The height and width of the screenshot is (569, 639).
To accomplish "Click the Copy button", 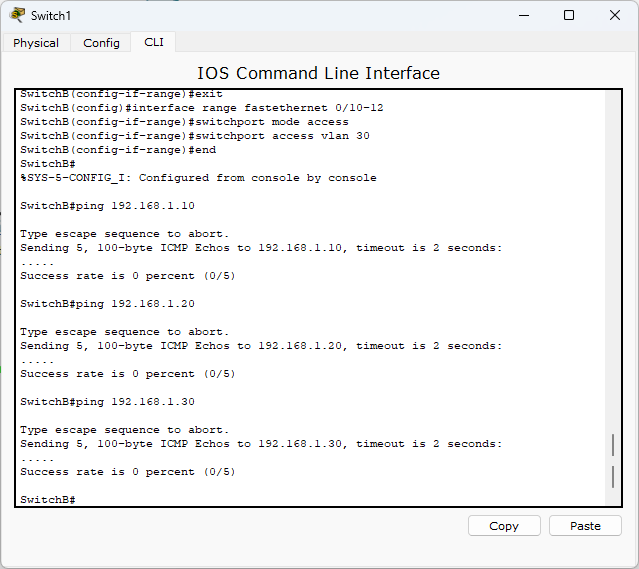I will point(504,526).
